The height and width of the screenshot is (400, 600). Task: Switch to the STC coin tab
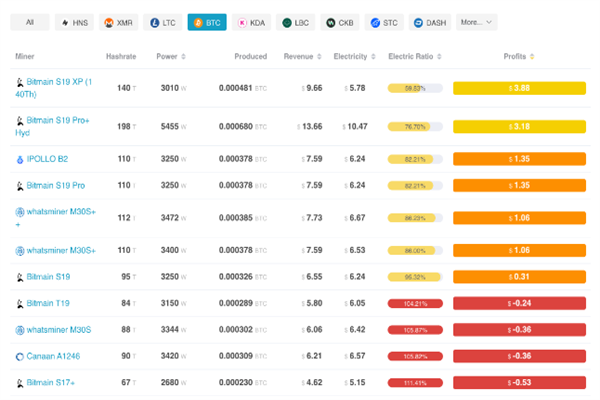pos(384,22)
